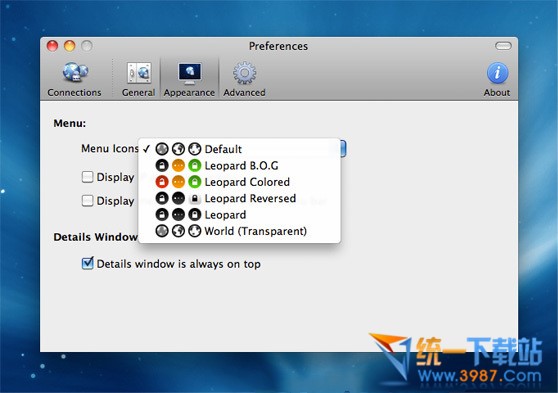Screen dimensions: 558x393
Task: Click the Menu Icons popup arrow button
Action: 343,148
